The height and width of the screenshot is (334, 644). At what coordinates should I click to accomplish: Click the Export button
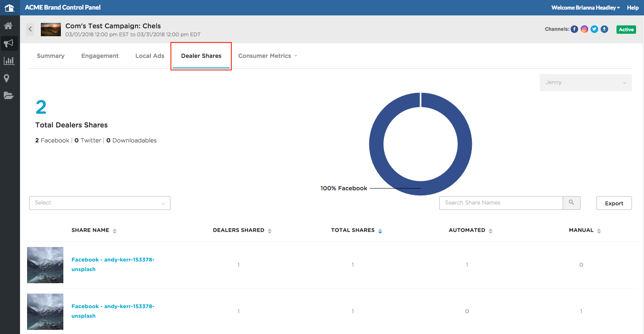[614, 203]
